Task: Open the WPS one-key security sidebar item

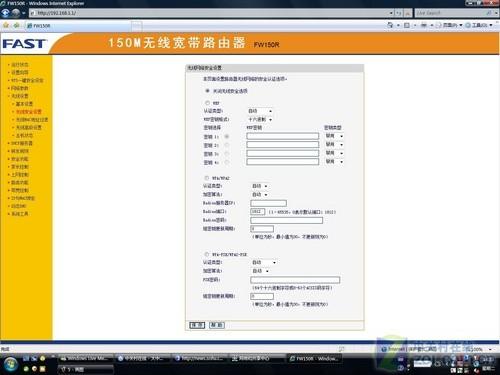Action: 27,80
